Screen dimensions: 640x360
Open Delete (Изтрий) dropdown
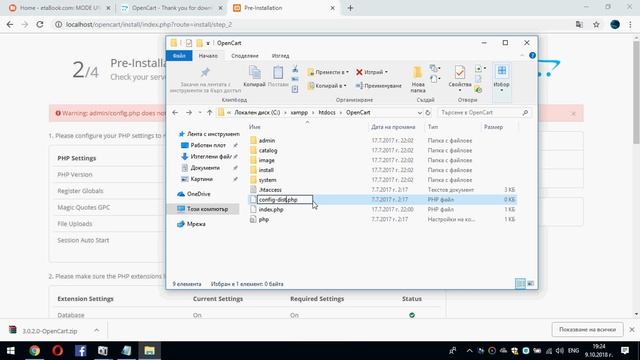(x=371, y=72)
